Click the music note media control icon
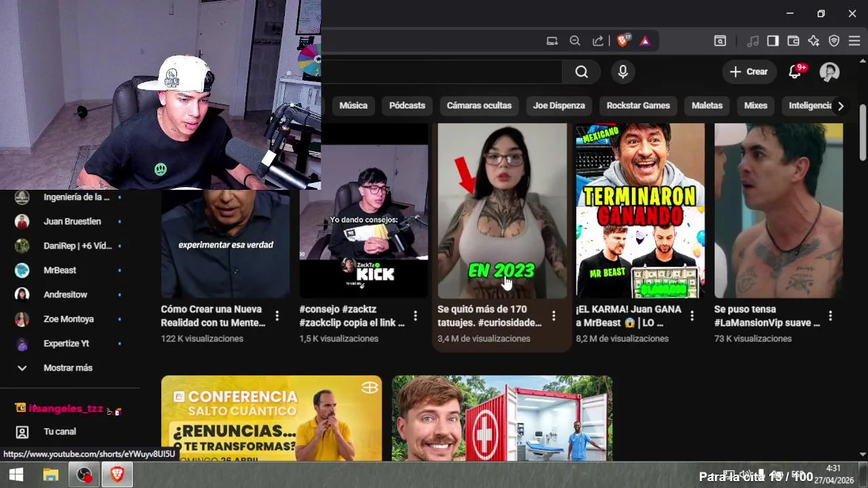The width and height of the screenshot is (868, 488). click(x=753, y=41)
